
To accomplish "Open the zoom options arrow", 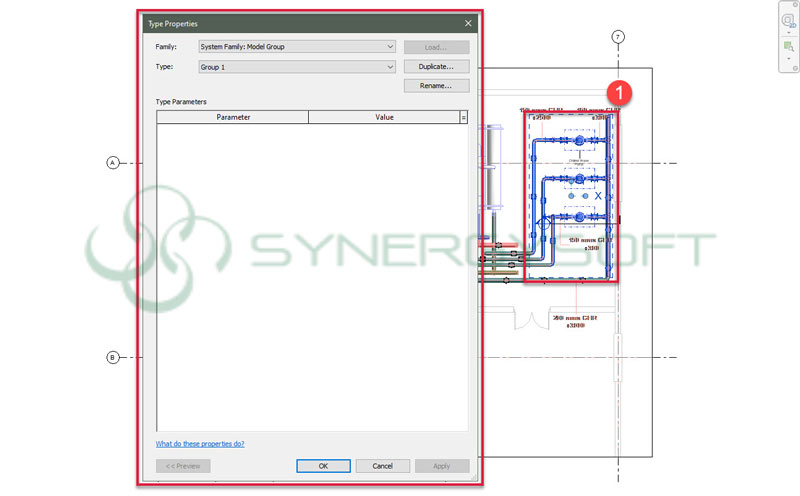I will [788, 59].
